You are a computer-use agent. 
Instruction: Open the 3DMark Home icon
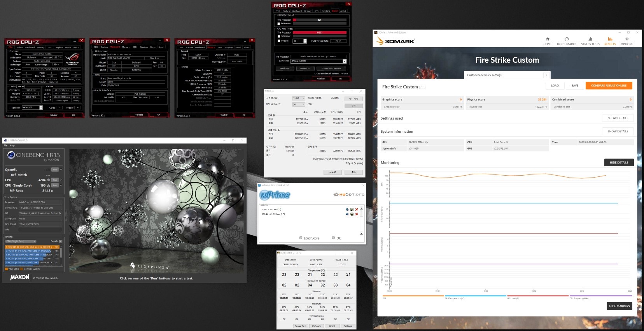548,39
